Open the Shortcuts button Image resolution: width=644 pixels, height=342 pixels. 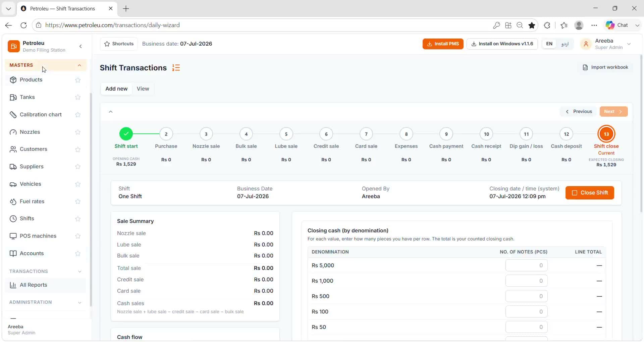pos(119,44)
